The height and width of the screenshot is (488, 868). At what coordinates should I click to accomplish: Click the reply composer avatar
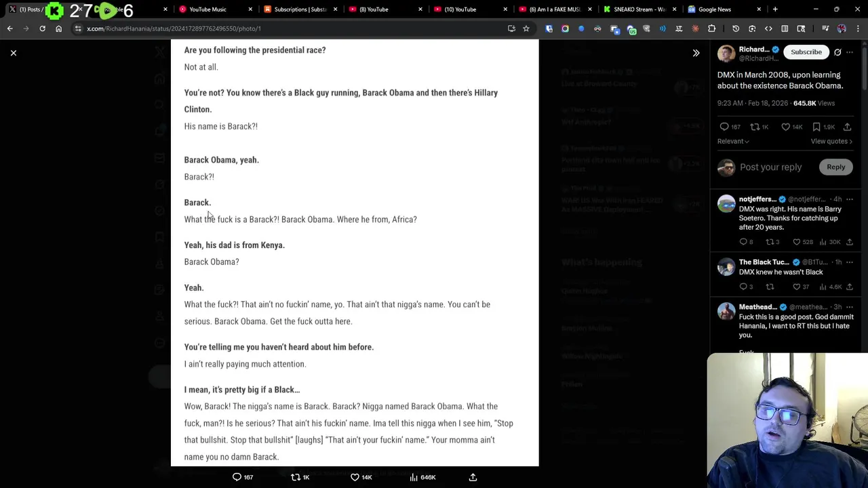click(726, 167)
